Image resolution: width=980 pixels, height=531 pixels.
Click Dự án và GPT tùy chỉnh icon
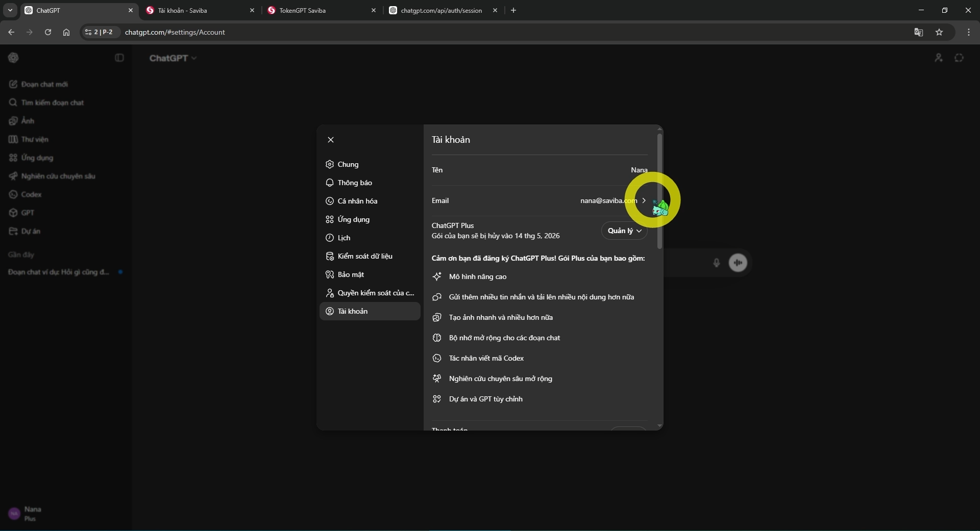[437, 399]
